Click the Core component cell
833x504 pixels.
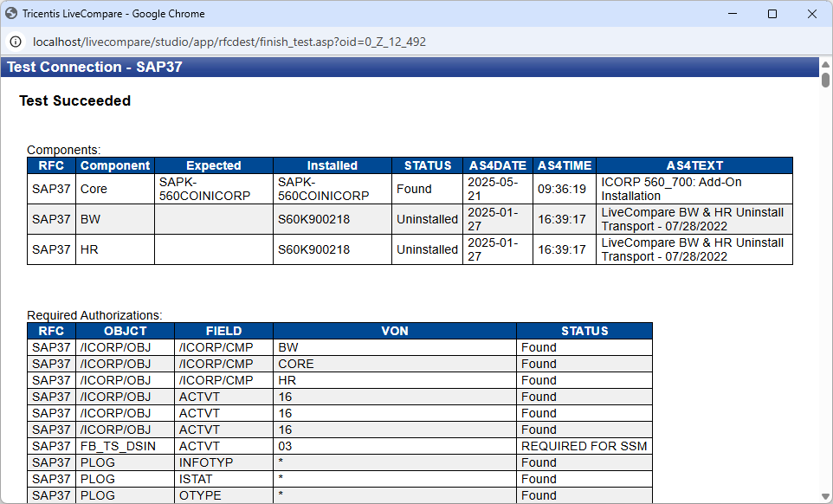(x=115, y=189)
